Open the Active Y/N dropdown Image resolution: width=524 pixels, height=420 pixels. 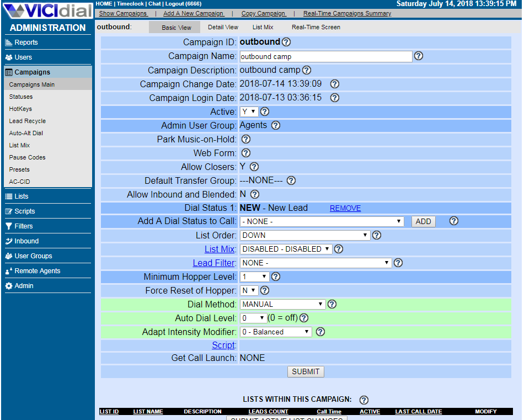tap(248, 111)
